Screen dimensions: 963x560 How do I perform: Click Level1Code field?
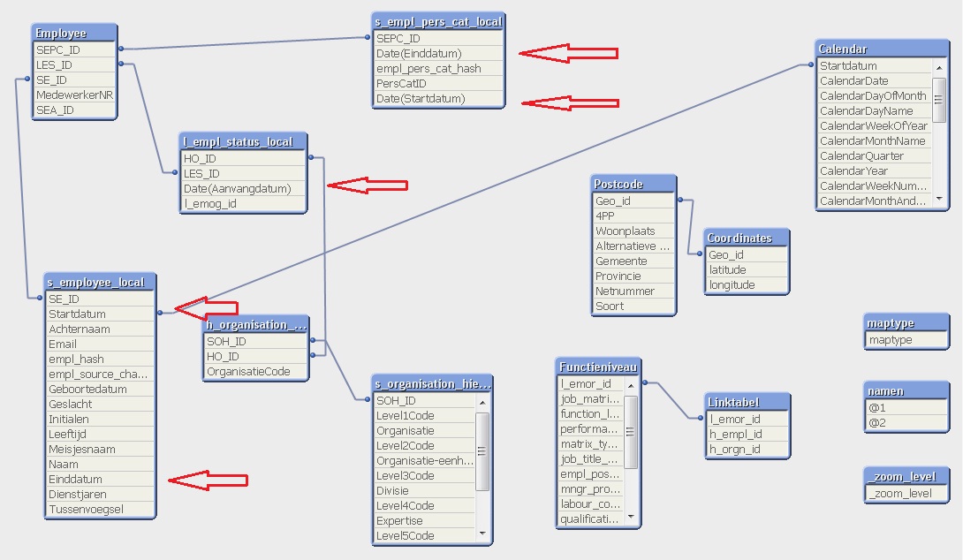pyautogui.click(x=424, y=416)
